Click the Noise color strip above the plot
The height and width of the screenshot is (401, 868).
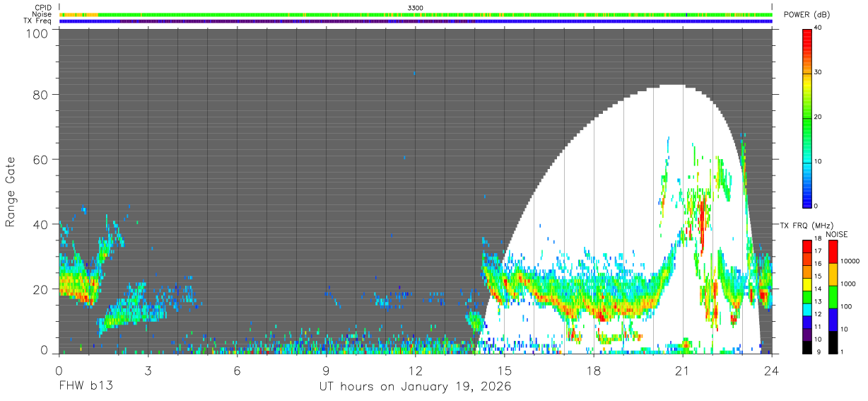pos(416,14)
